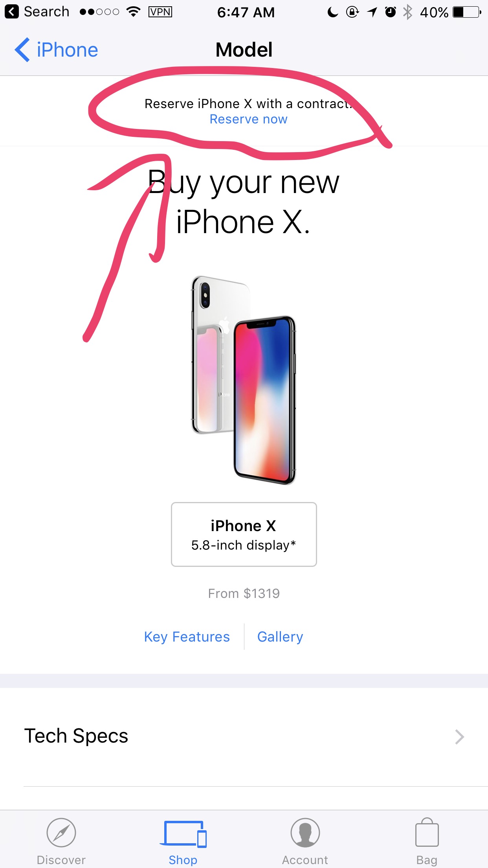The width and height of the screenshot is (488, 868).
Task: Tap Tech Specs chevron arrow
Action: pyautogui.click(x=459, y=737)
